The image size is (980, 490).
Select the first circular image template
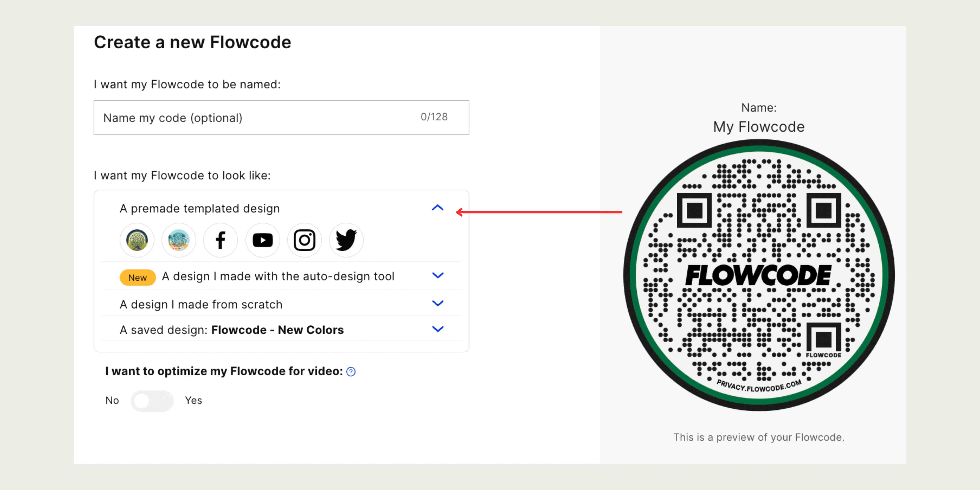click(137, 240)
